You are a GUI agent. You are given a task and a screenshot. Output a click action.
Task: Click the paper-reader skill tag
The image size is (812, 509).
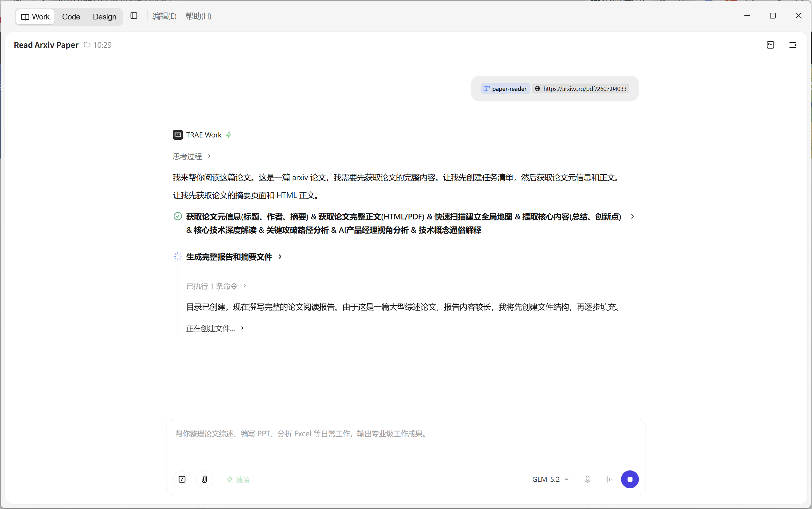pyautogui.click(x=505, y=89)
